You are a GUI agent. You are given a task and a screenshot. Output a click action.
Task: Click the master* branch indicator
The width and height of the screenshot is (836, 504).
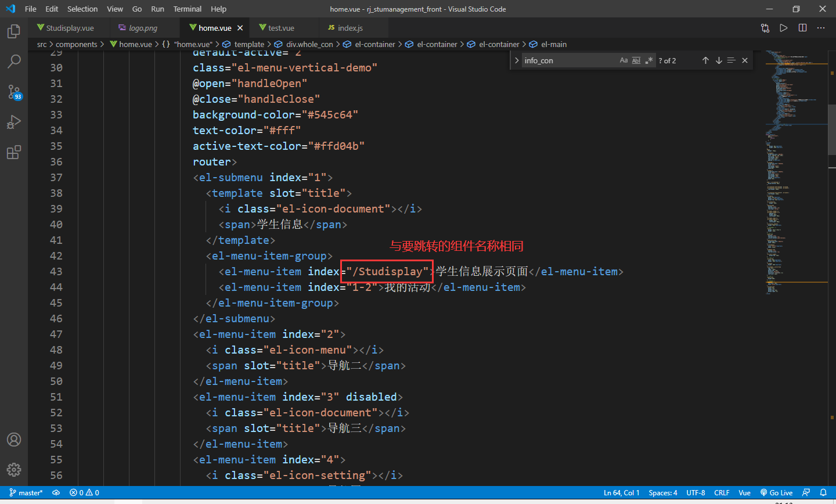pyautogui.click(x=26, y=492)
